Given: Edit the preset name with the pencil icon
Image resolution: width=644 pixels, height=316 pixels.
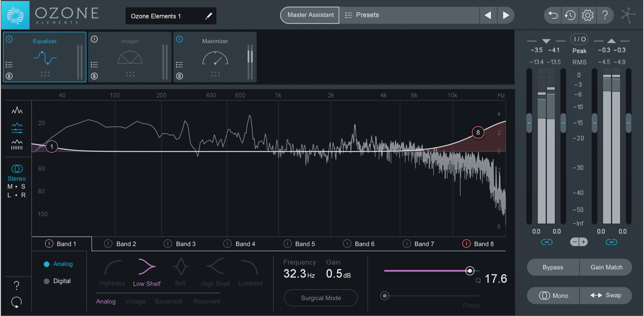Looking at the screenshot, I should coord(209,16).
